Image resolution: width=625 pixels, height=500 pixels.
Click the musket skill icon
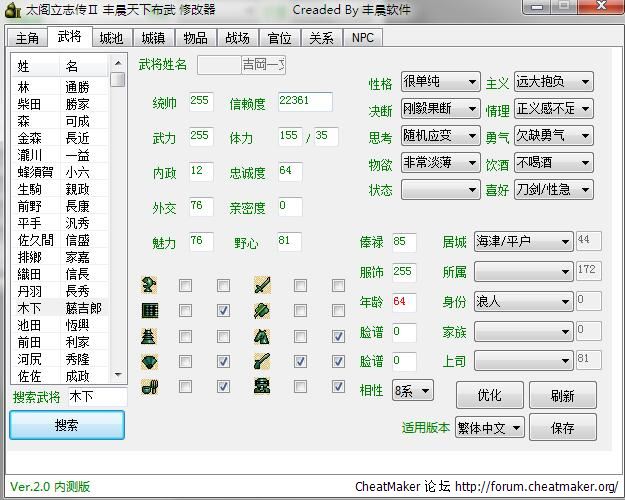click(x=262, y=361)
